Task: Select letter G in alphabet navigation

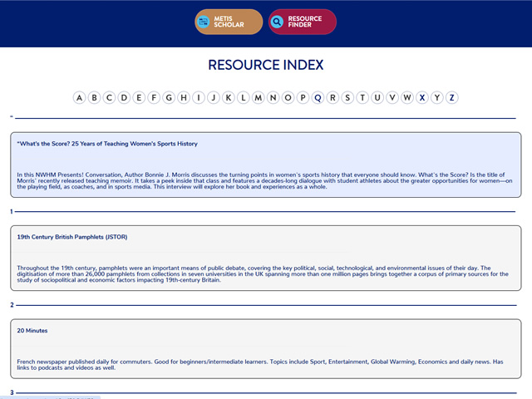Action: coord(170,98)
